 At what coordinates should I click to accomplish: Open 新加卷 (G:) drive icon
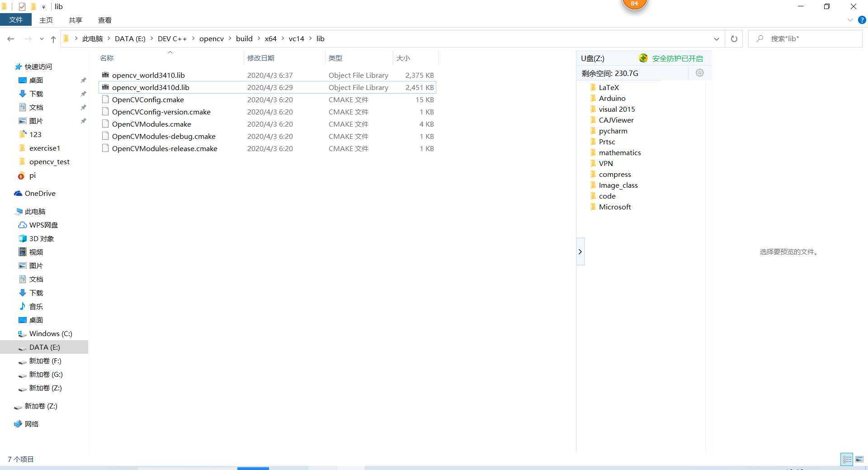click(22, 375)
